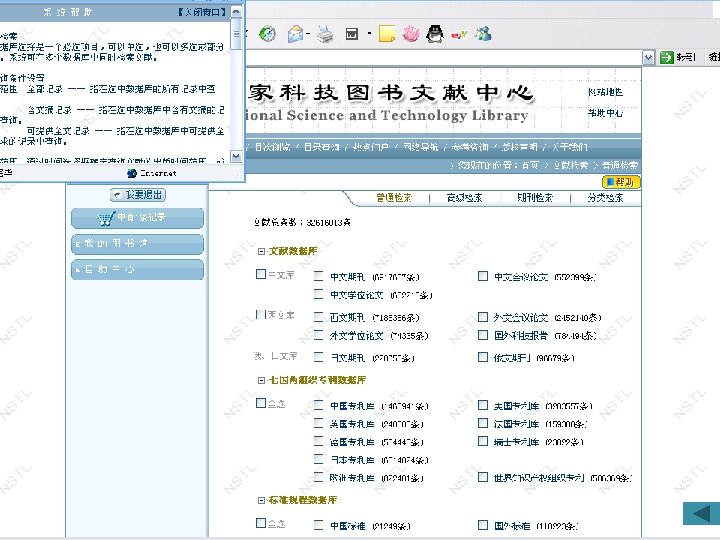Check the 世界知识产权组织专利 checkbox
720x540 pixels.
tap(483, 477)
